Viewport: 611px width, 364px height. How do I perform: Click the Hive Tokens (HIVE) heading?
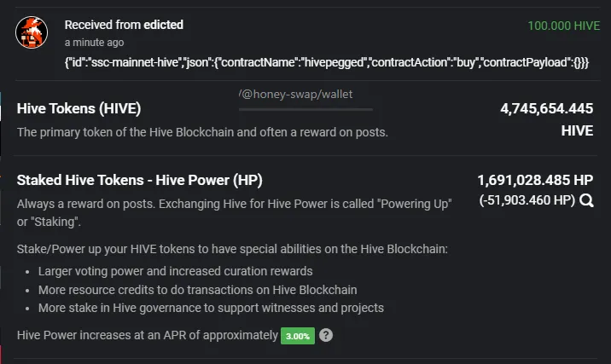tap(79, 108)
